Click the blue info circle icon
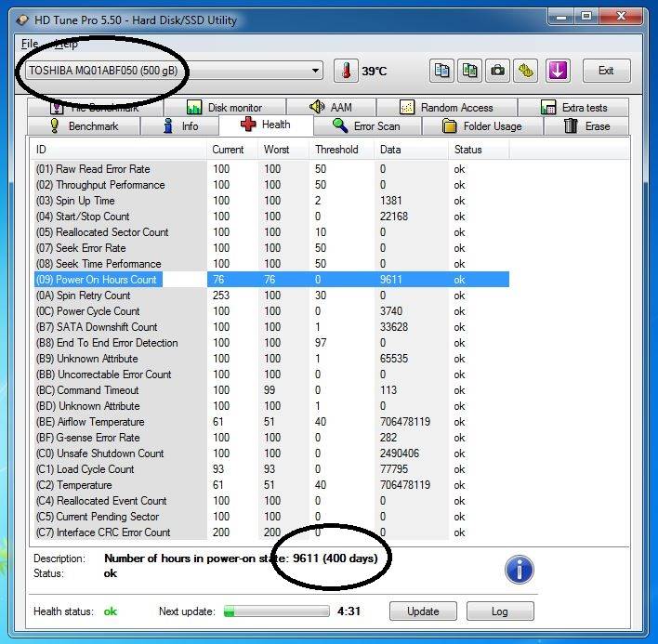The image size is (658, 644). pos(520,570)
